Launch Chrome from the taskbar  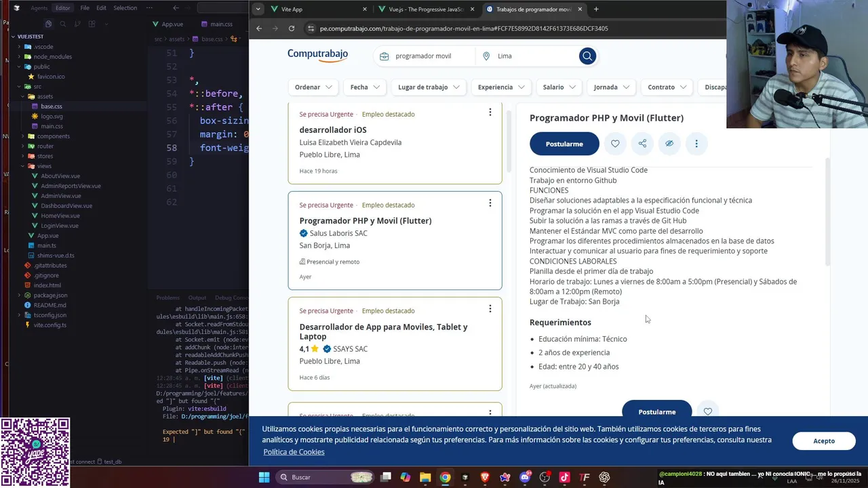(x=445, y=477)
